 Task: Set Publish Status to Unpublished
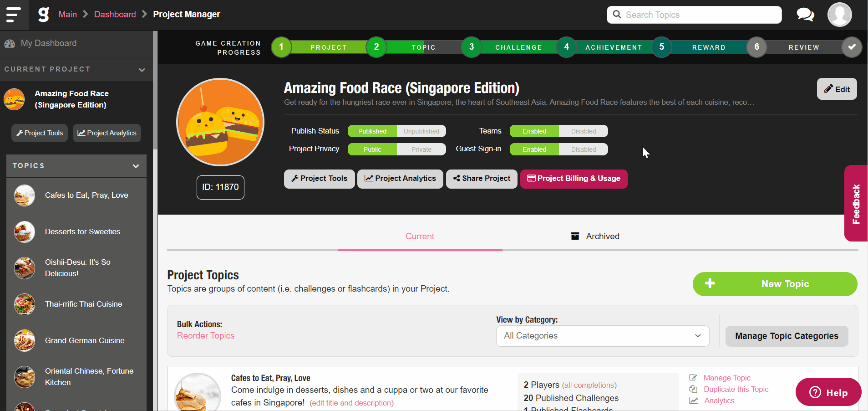point(421,131)
